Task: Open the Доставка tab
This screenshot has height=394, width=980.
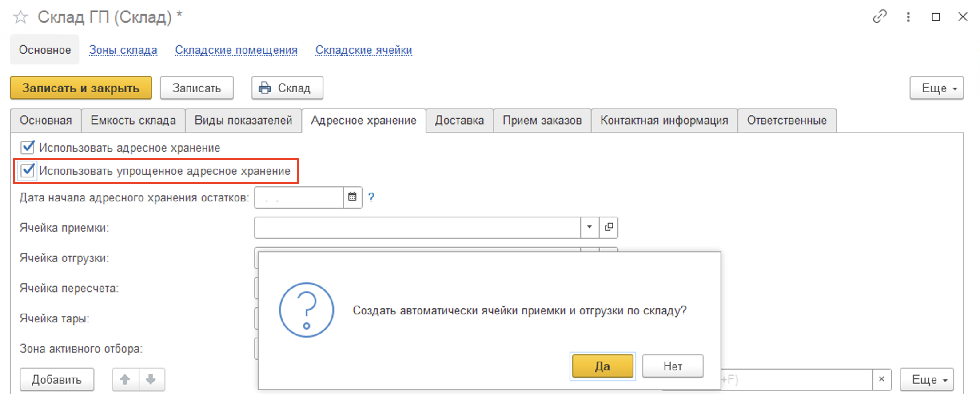Action: (x=459, y=121)
